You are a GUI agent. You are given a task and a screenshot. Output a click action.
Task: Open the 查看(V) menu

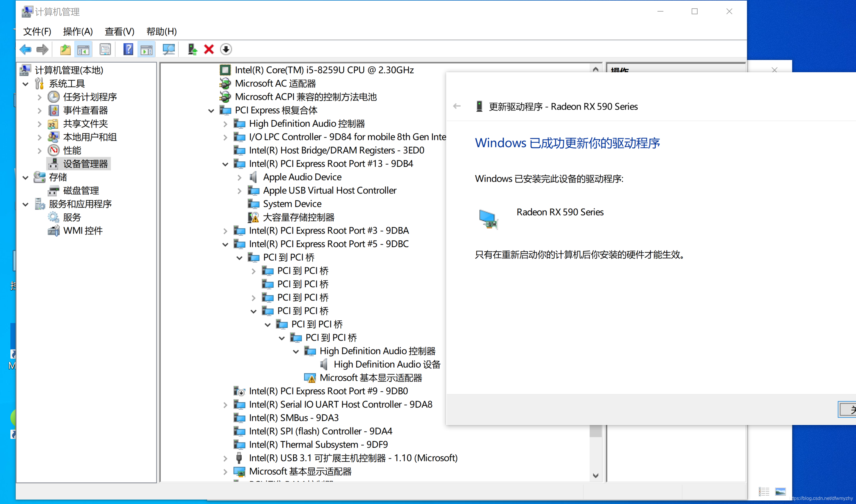[x=119, y=31]
